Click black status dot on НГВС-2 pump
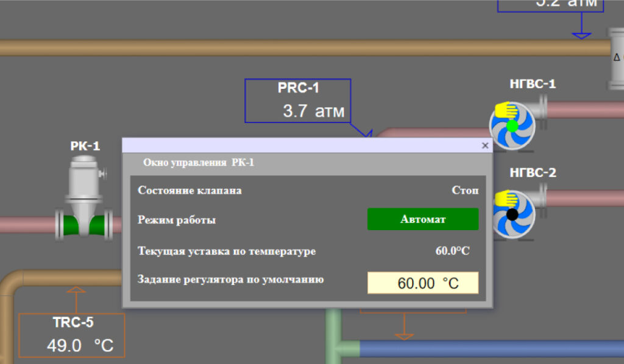Image resolution: width=624 pixels, height=364 pixels. 512,214
